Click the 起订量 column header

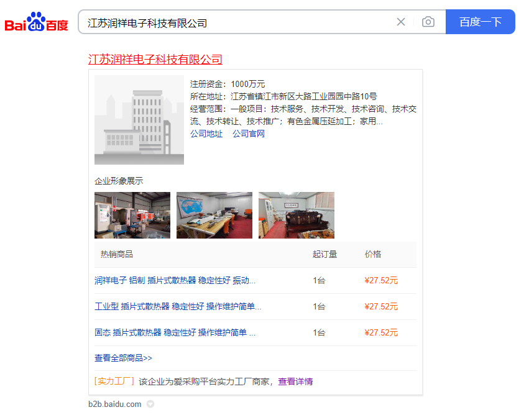click(324, 254)
